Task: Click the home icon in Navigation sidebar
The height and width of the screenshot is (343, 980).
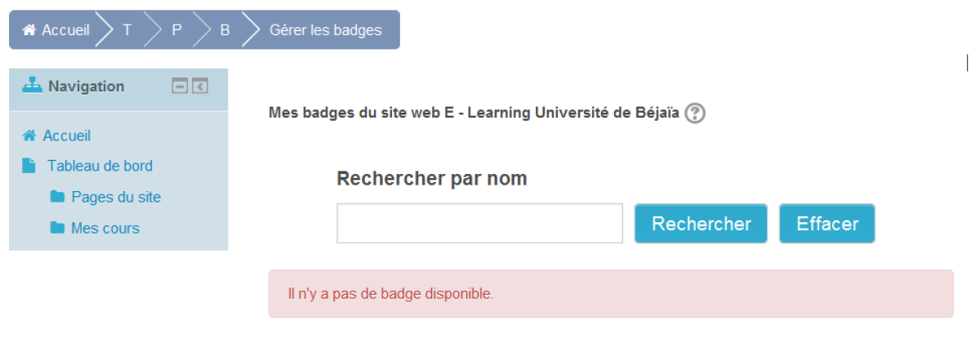Action: point(29,136)
